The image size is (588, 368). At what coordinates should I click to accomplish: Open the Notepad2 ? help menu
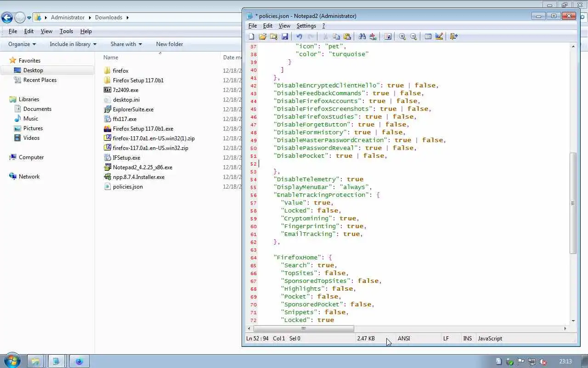pyautogui.click(x=323, y=26)
